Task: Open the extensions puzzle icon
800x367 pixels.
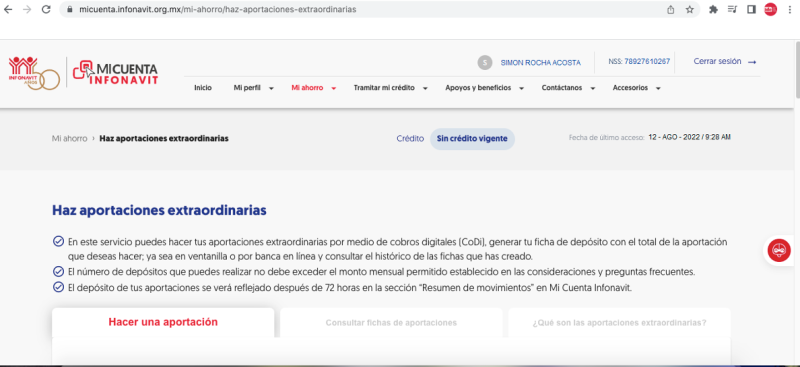Action: (713, 9)
